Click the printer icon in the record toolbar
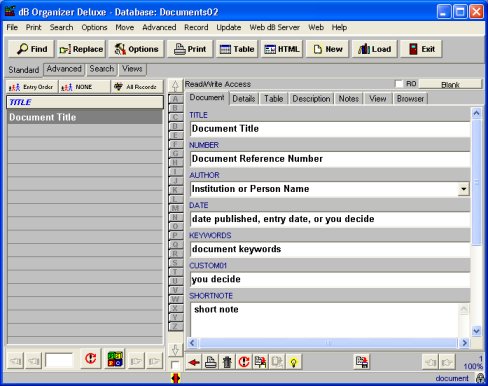Image resolution: width=488 pixels, height=386 pixels. pyautogui.click(x=211, y=362)
